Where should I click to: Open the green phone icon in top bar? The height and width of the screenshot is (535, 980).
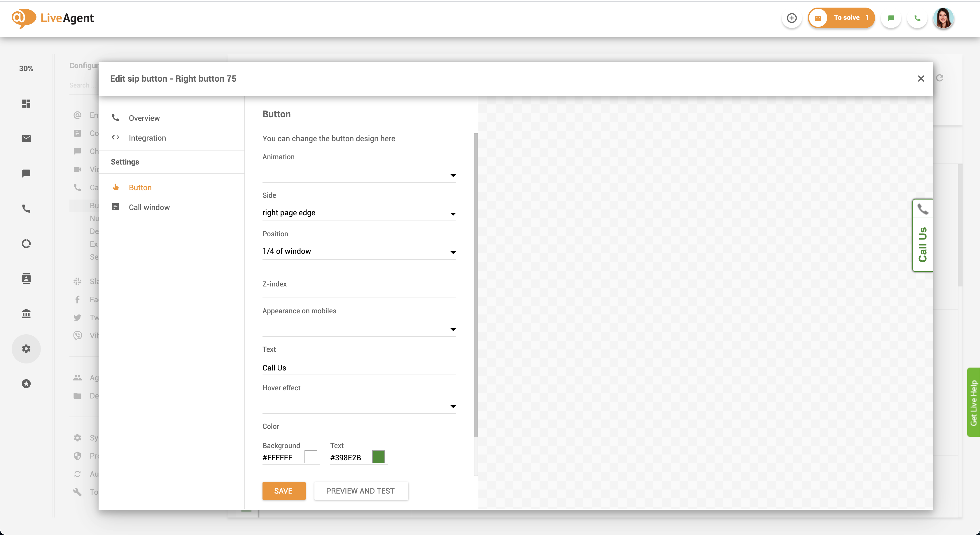tap(917, 18)
